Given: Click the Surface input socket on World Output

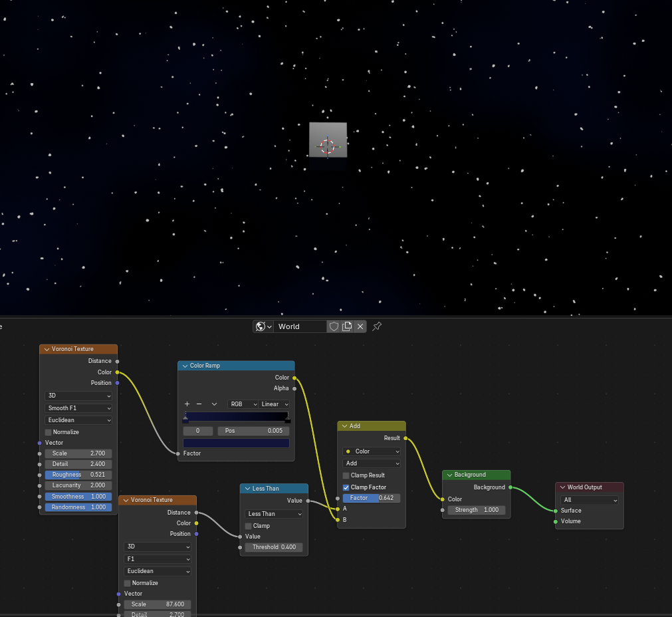Looking at the screenshot, I should click(556, 511).
